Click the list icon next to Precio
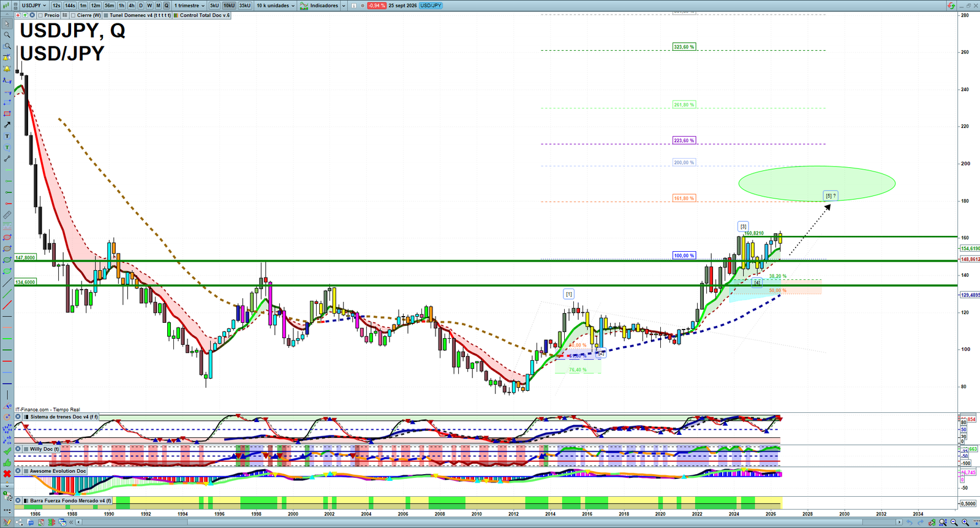This screenshot has height=528, width=980. click(65, 15)
